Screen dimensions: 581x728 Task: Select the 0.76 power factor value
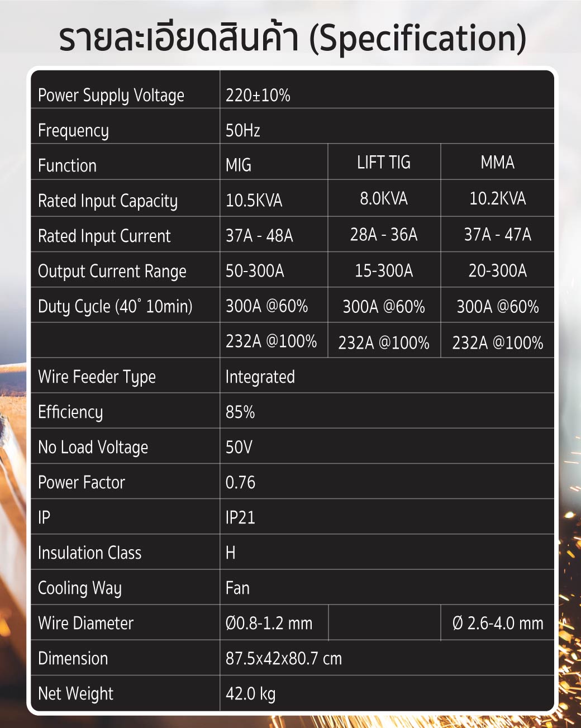coord(240,483)
